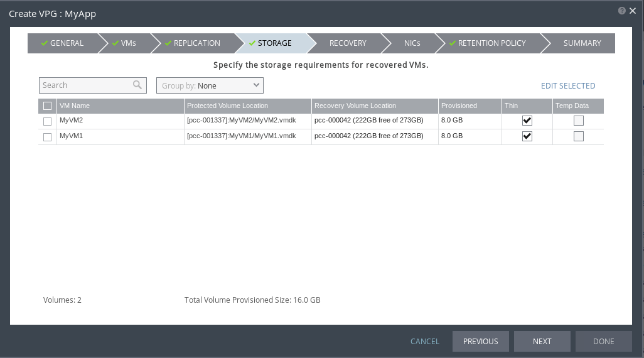Switch to the REPLICATION step

click(x=193, y=43)
